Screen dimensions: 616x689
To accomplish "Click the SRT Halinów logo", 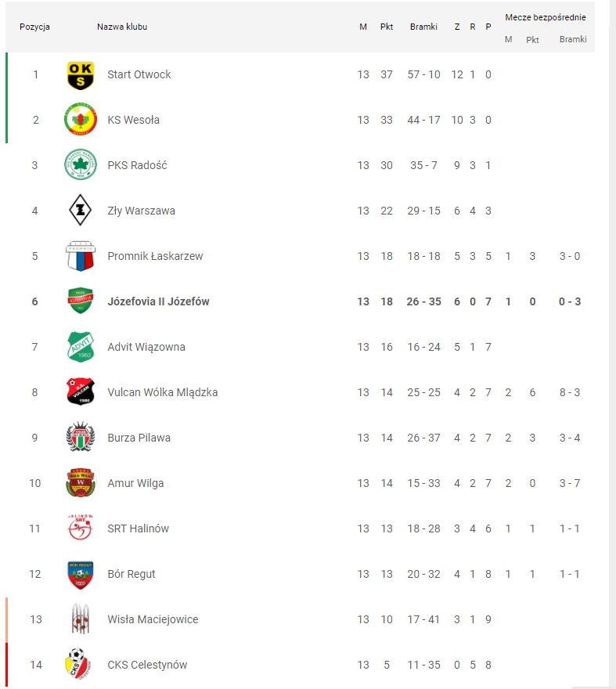I will click(80, 529).
